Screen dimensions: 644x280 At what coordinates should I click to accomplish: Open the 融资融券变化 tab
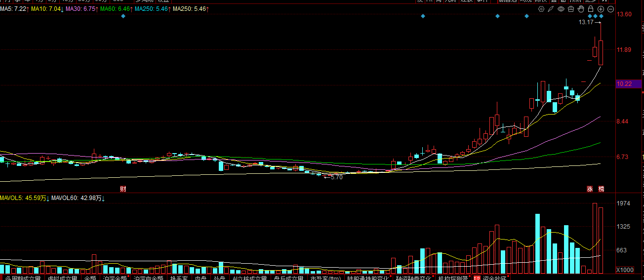413,278
